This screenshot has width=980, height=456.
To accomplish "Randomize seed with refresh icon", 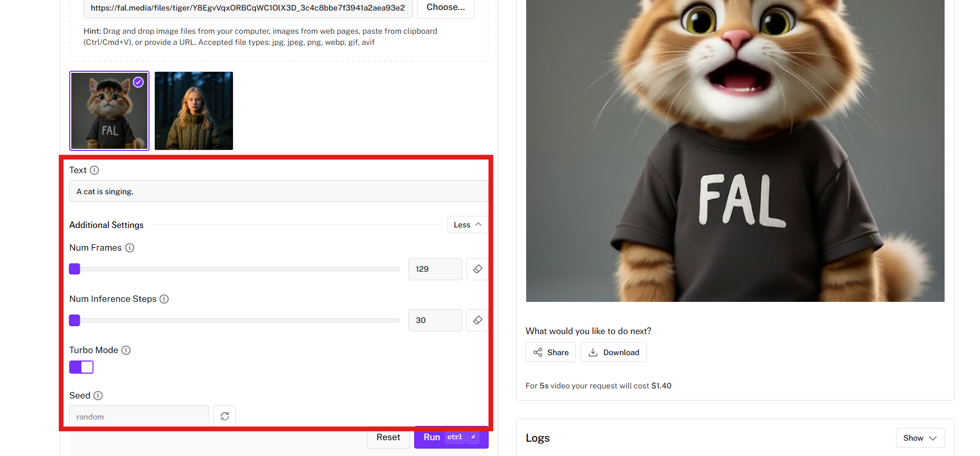I will [x=225, y=416].
